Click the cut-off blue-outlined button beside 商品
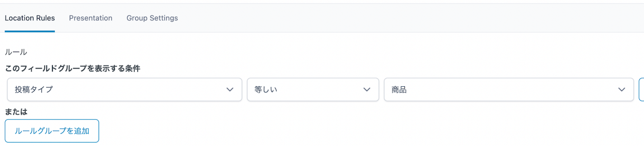The height and width of the screenshot is (146, 644). click(642, 90)
